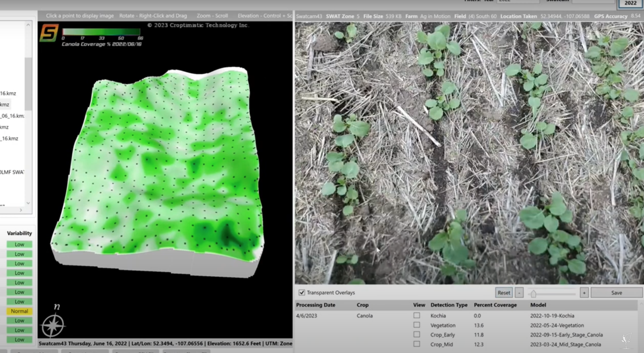Screen dimensions: 644x353
Task: Click the 2023-03-24_Mid_Stage_Canola model cell
Action: pyautogui.click(x=566, y=344)
